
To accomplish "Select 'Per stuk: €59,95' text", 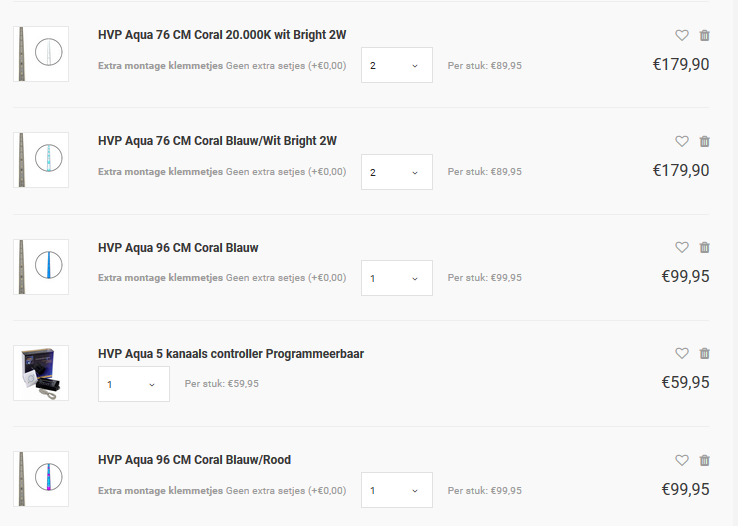I will coord(222,383).
